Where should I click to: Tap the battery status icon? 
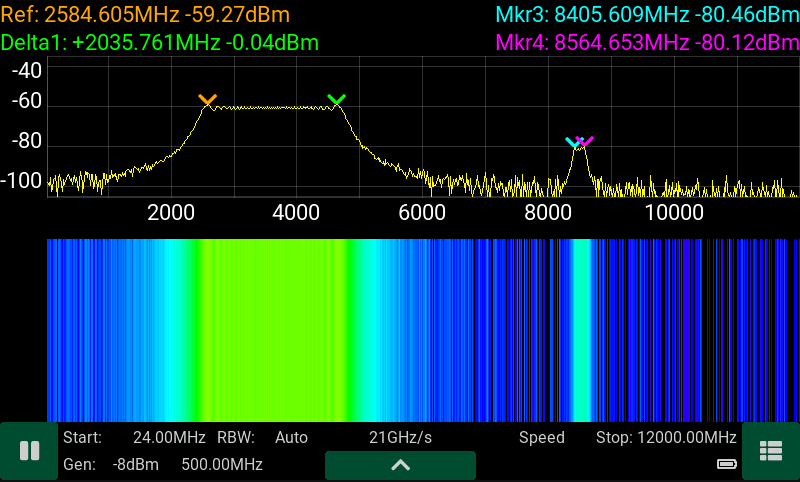(727, 464)
